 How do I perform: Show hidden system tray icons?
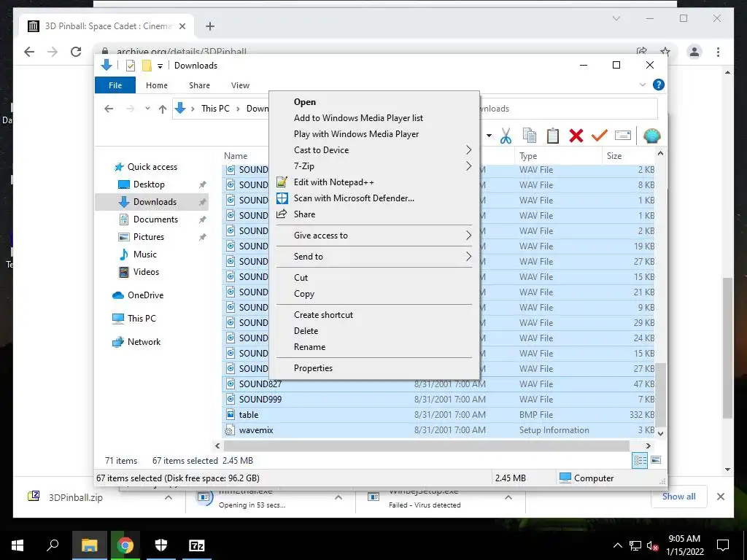(x=617, y=545)
